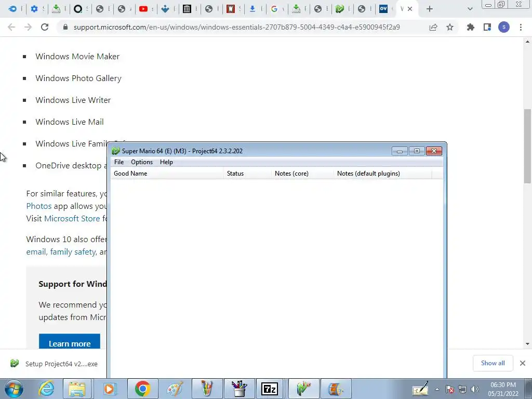Open the Options menu in Project64
Screen dimensions: 532x399
tap(142, 162)
